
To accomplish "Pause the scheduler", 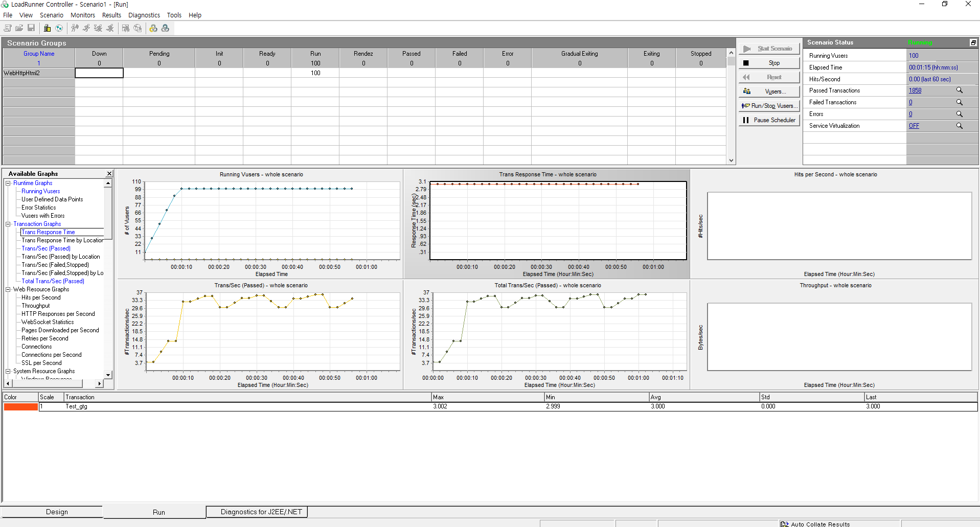I will (769, 120).
